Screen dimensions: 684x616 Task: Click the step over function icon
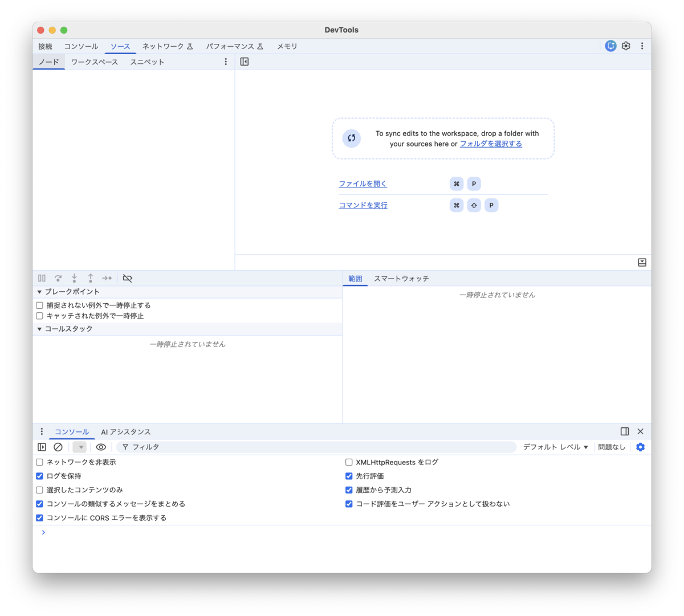point(58,278)
